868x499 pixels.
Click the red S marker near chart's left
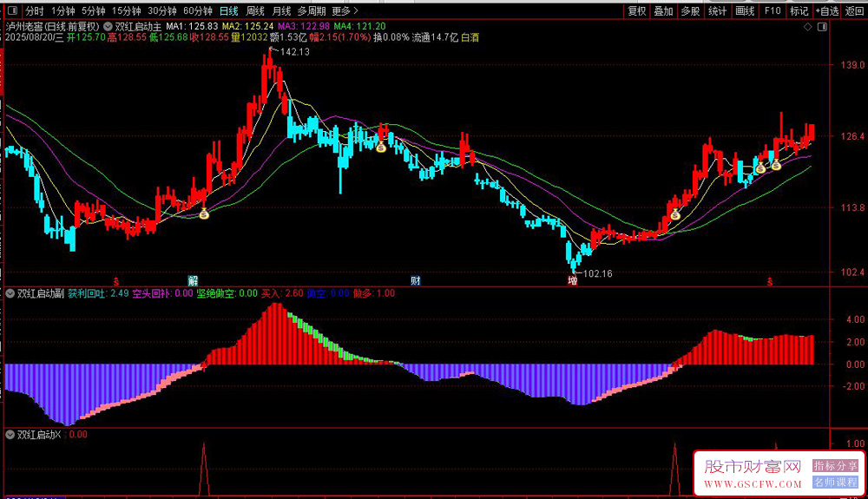(x=116, y=281)
